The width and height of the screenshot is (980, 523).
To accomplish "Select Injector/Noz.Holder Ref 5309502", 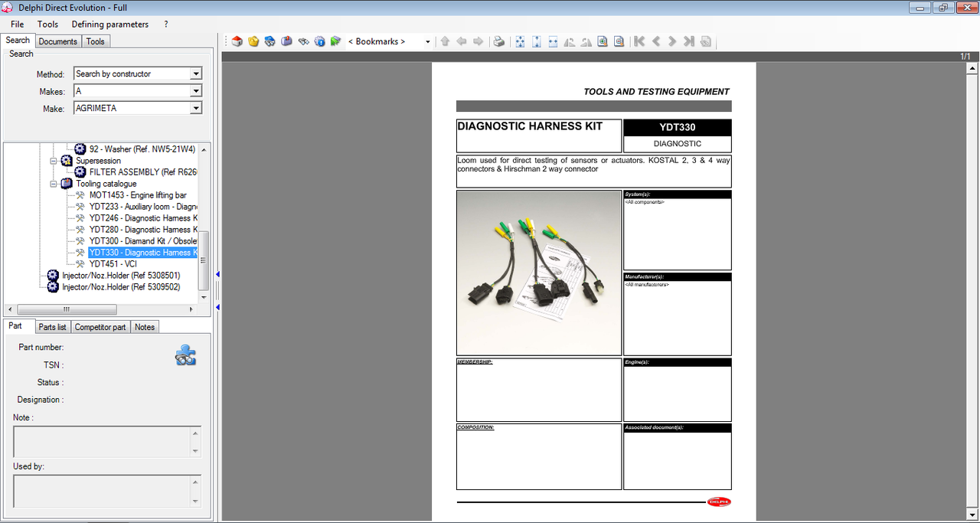I will 121,287.
